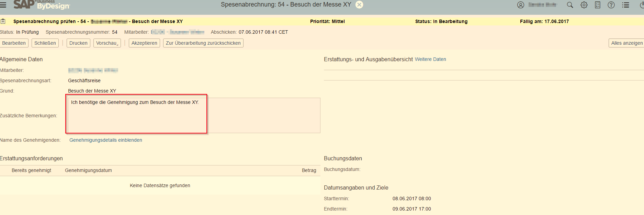
Task: Select the Starttermin value 08.06.2017 08:00
Action: (x=412, y=198)
